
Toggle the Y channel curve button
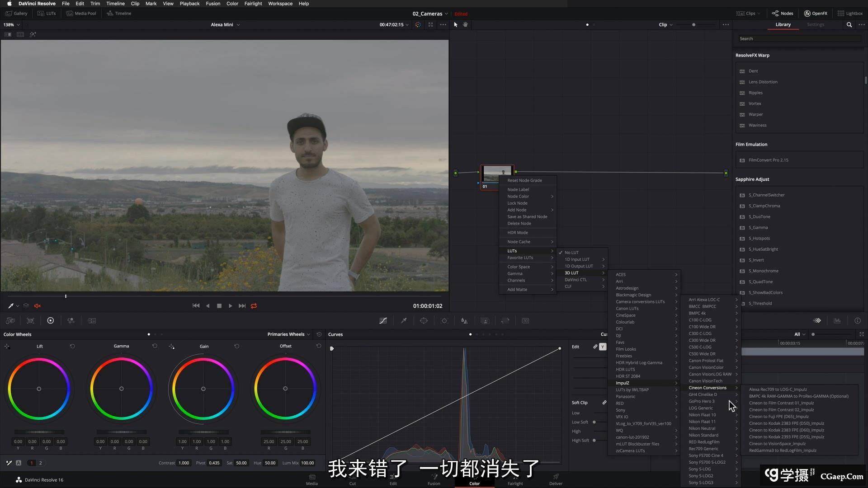[x=602, y=347]
